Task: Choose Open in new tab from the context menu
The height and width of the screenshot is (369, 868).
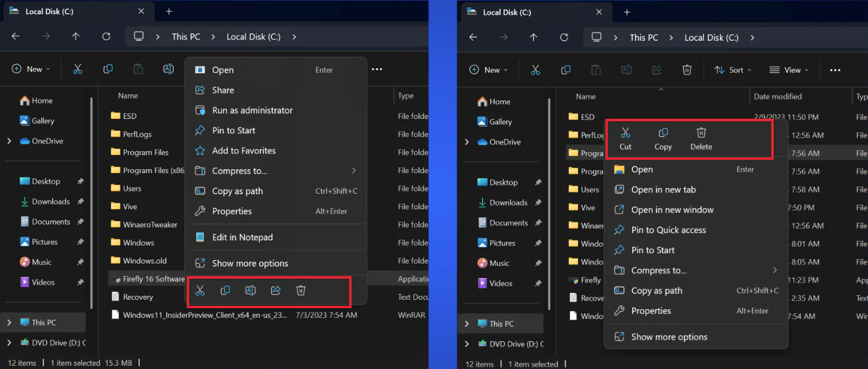Action: 661,189
